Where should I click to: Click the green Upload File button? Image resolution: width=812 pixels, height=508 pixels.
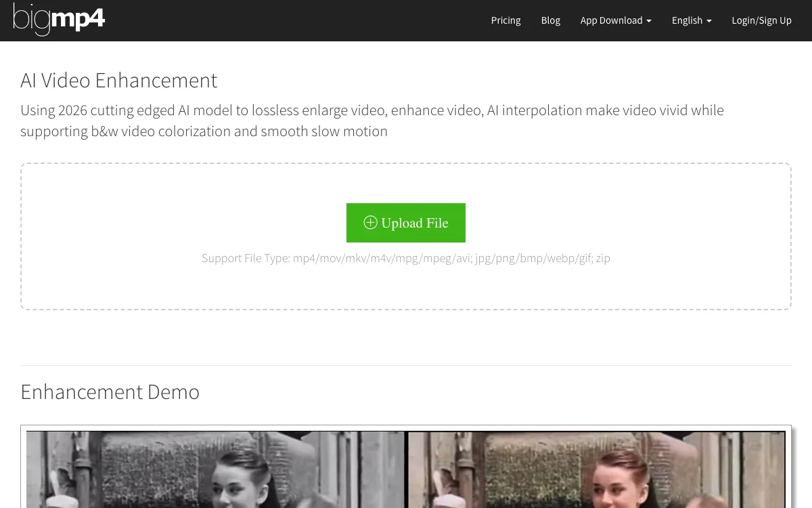406,223
